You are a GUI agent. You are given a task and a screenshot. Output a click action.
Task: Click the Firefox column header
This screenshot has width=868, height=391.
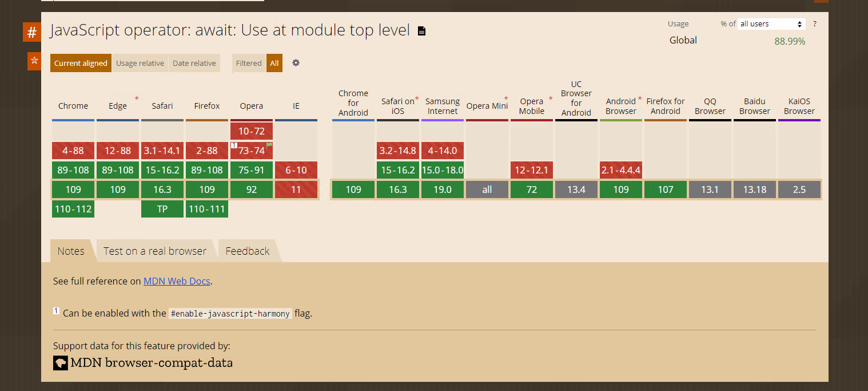[207, 106]
